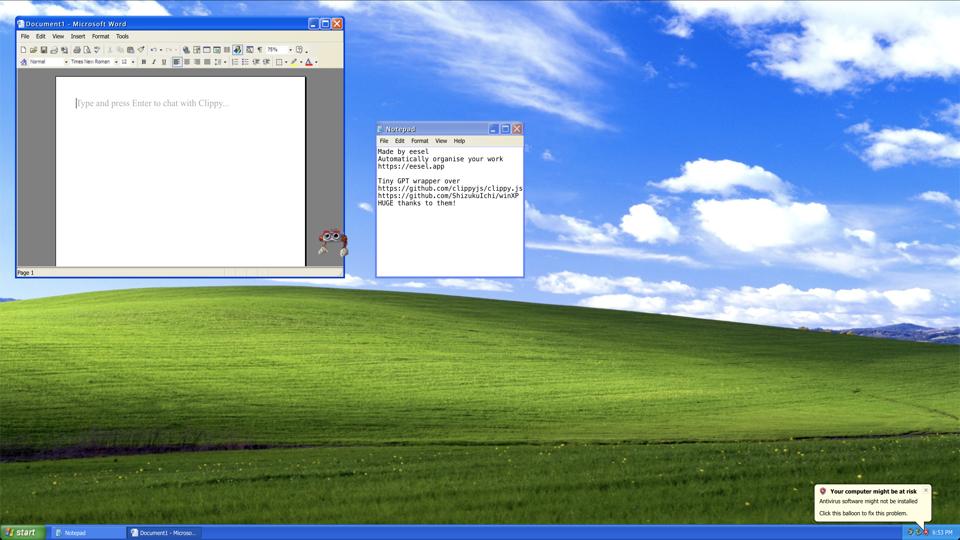The width and height of the screenshot is (960, 540).
Task: Click the Clippy assistant character
Action: [x=332, y=241]
